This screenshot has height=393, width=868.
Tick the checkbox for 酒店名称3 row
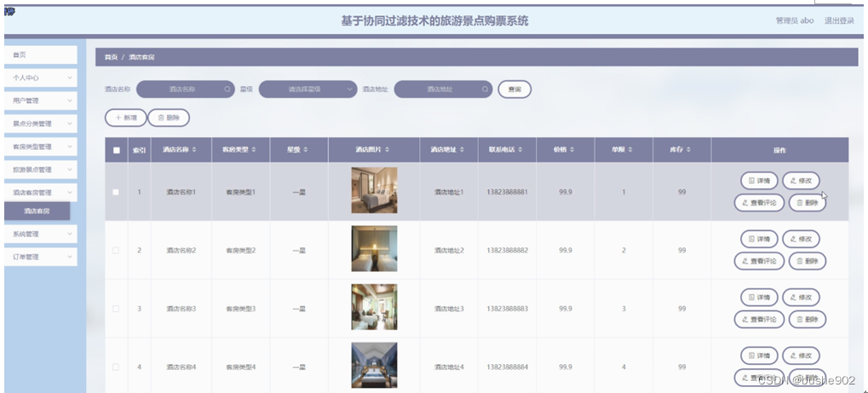click(x=116, y=309)
